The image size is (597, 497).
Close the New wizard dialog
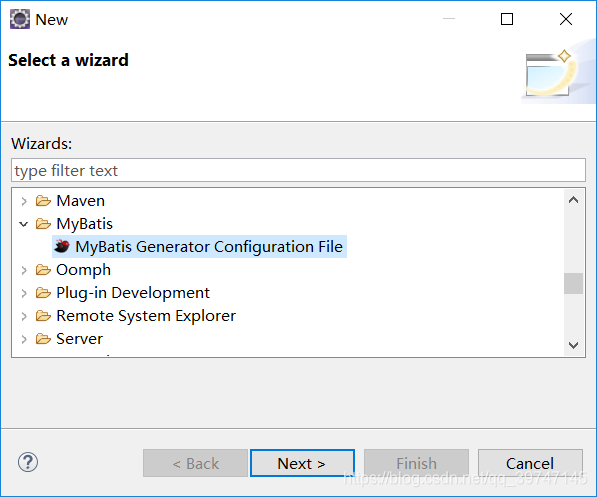coord(566,19)
